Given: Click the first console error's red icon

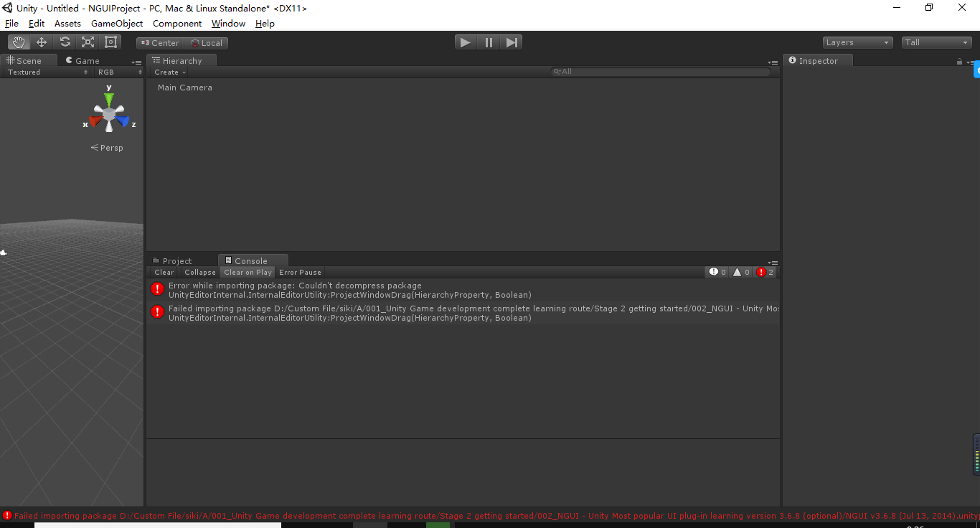Looking at the screenshot, I should (x=158, y=289).
